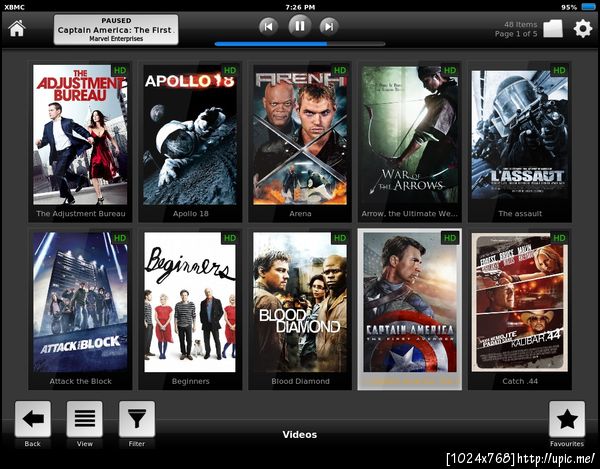Open the Filter funnel button
600x469 pixels.
[x=137, y=419]
